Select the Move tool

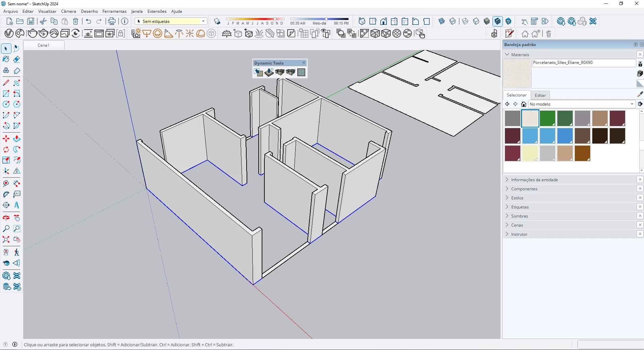[x=6, y=139]
